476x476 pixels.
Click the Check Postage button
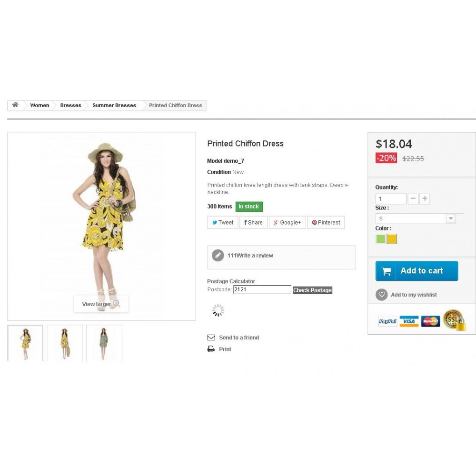pyautogui.click(x=312, y=290)
